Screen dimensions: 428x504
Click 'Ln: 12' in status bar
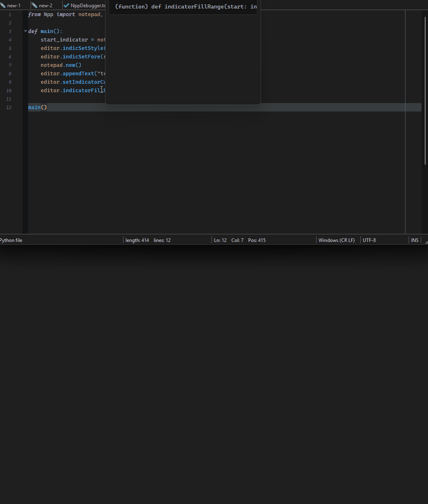pyautogui.click(x=220, y=240)
